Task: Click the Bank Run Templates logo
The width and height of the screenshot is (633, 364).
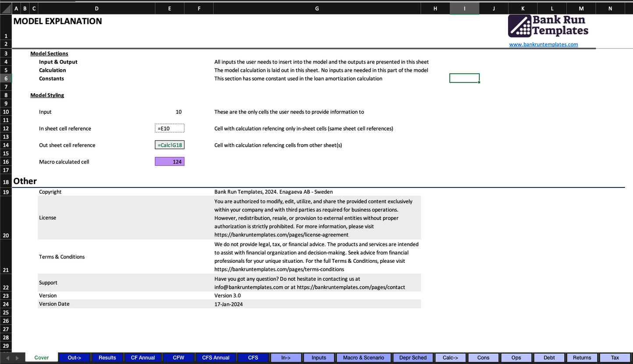Action: pos(548,26)
